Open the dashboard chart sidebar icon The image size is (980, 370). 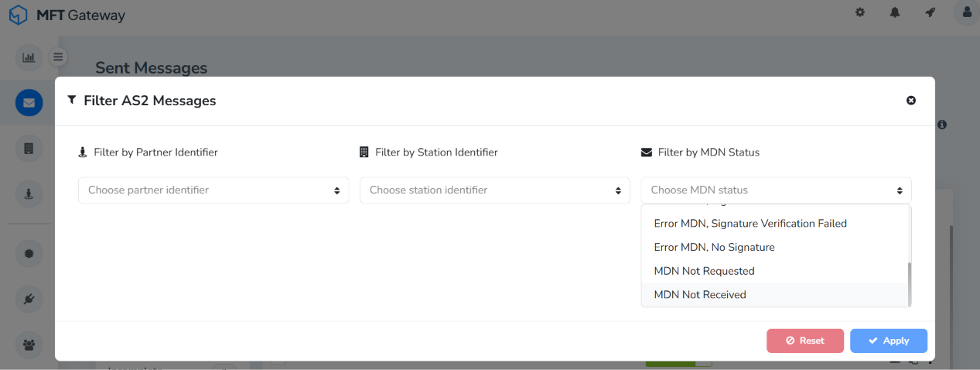[x=29, y=57]
